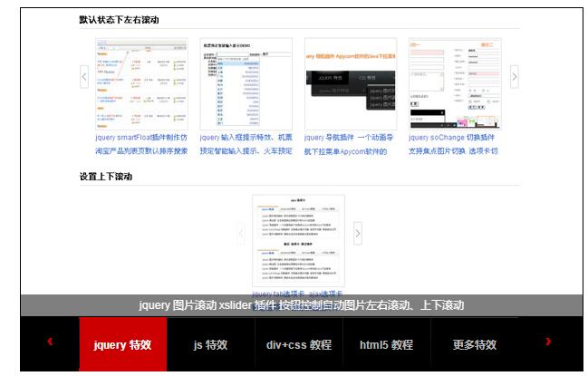588x376 pixels.
Task: Click the jquery tab选项卡 ajax选项卡 link
Action: pyautogui.click(x=297, y=294)
